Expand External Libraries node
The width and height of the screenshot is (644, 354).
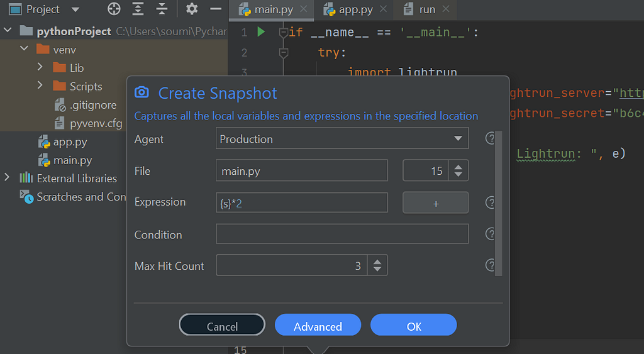[x=6, y=177]
